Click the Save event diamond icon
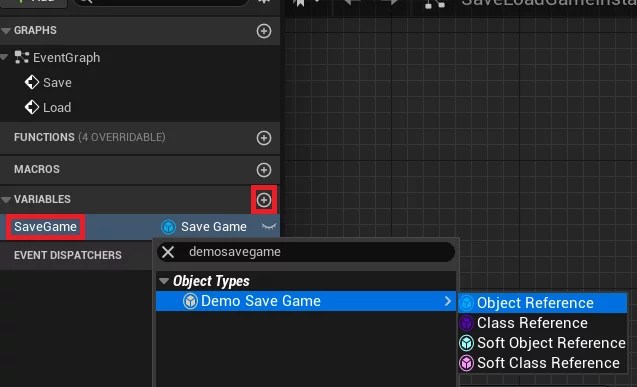The image size is (637, 387). [32, 82]
